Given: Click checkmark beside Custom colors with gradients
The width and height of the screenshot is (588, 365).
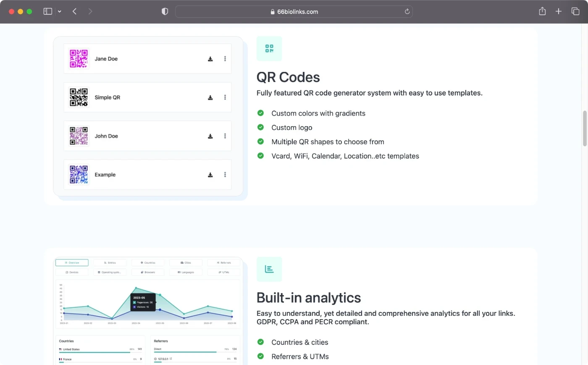Looking at the screenshot, I should [x=260, y=113].
